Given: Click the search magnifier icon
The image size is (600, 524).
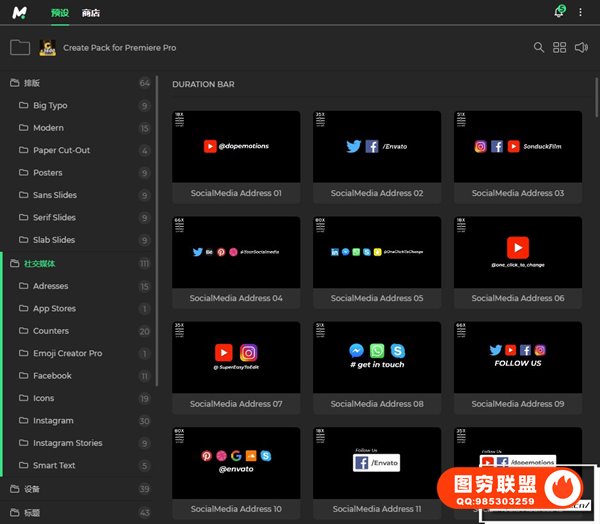Looking at the screenshot, I should point(539,47).
